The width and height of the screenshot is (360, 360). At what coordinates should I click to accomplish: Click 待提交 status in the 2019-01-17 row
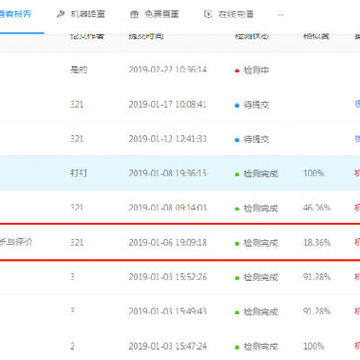point(256,105)
